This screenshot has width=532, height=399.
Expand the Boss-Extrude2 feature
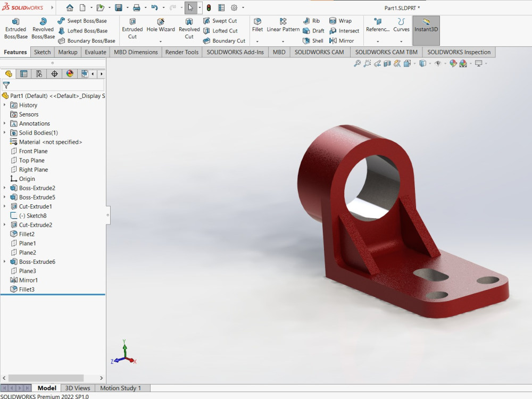click(5, 188)
